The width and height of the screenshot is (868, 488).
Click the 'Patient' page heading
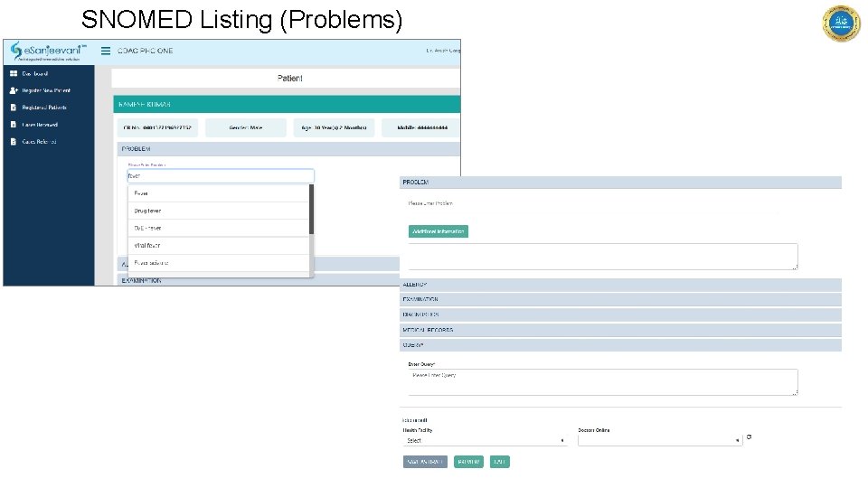tap(290, 79)
